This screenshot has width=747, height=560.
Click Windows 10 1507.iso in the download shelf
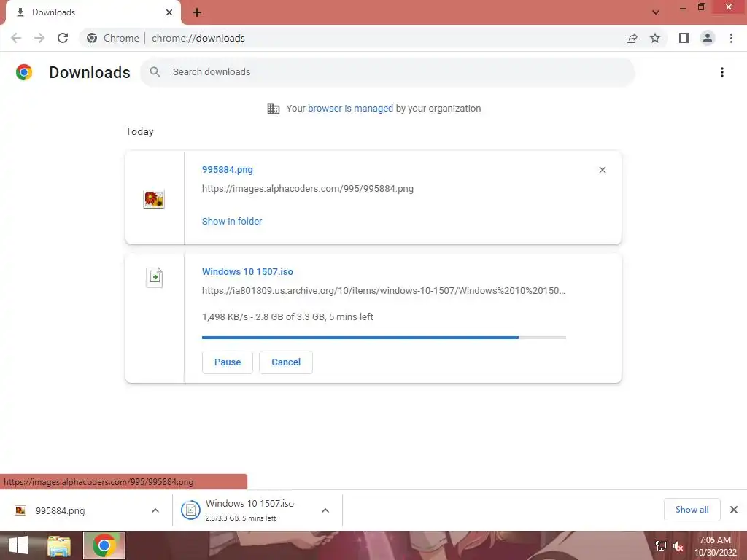click(x=249, y=504)
